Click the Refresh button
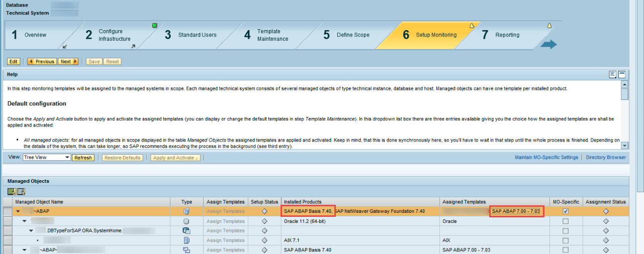Image resolution: width=644 pixels, height=254 pixels. tap(83, 158)
